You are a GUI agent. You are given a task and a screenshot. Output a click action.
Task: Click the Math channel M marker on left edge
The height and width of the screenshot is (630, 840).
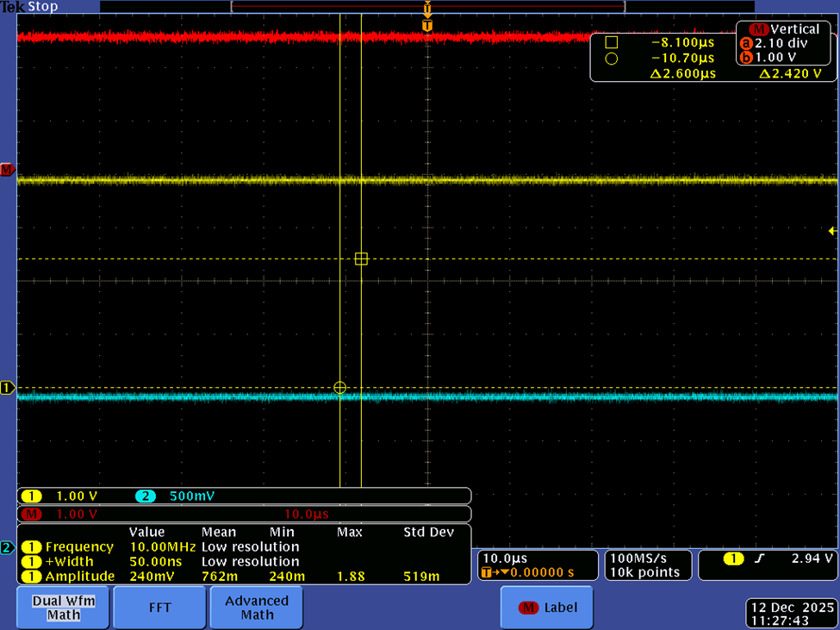[x=7, y=170]
